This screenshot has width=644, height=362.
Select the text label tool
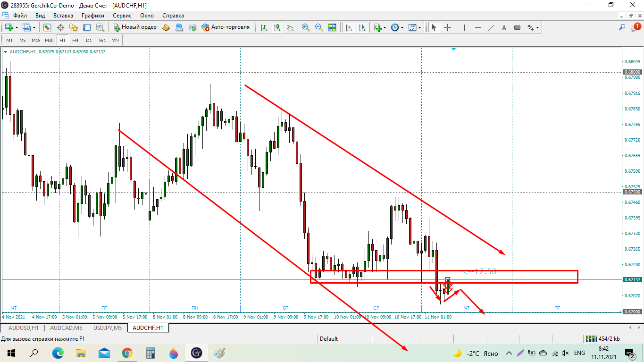tap(504, 27)
